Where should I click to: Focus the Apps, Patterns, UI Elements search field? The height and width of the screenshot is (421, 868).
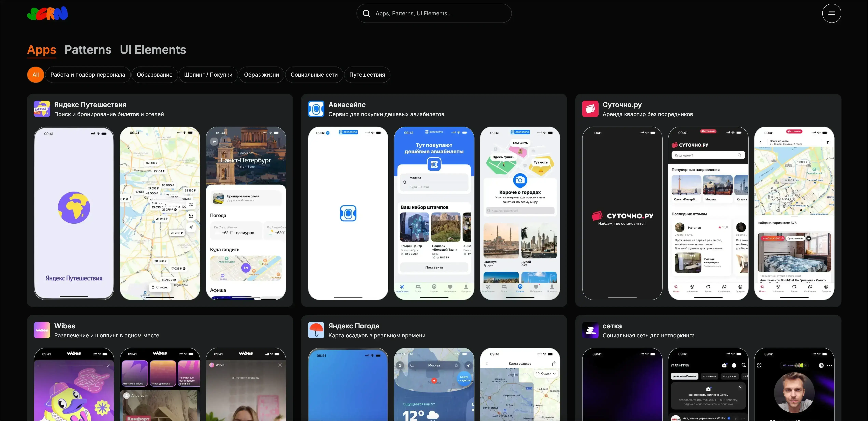[434, 13]
